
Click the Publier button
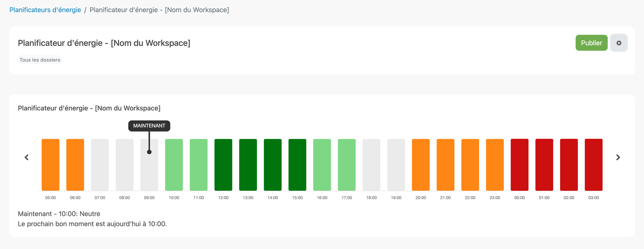coord(591,43)
